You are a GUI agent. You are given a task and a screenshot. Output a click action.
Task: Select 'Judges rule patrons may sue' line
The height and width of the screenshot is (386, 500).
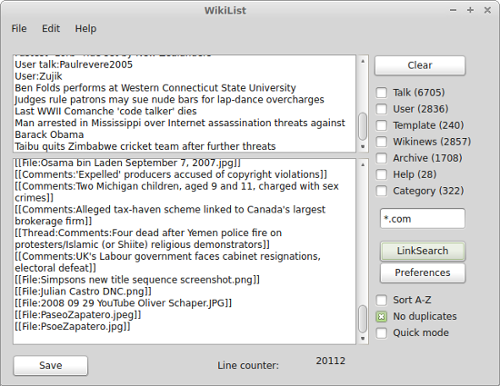(169, 100)
